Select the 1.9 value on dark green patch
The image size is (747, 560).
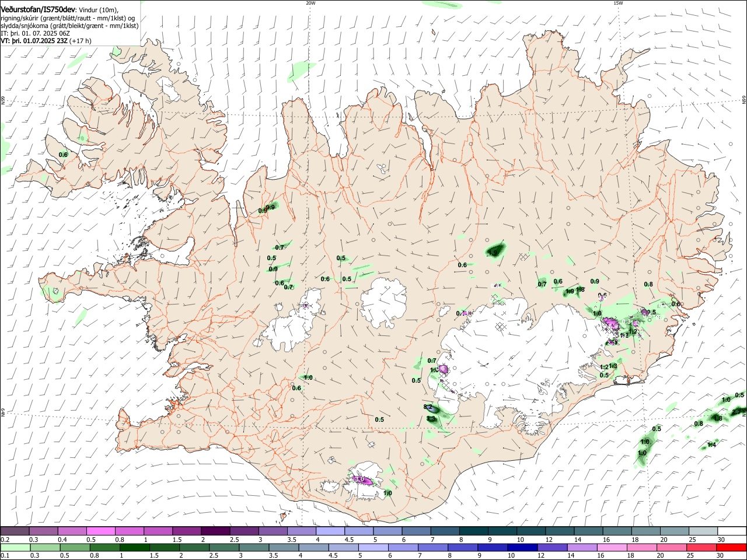[x=494, y=253]
